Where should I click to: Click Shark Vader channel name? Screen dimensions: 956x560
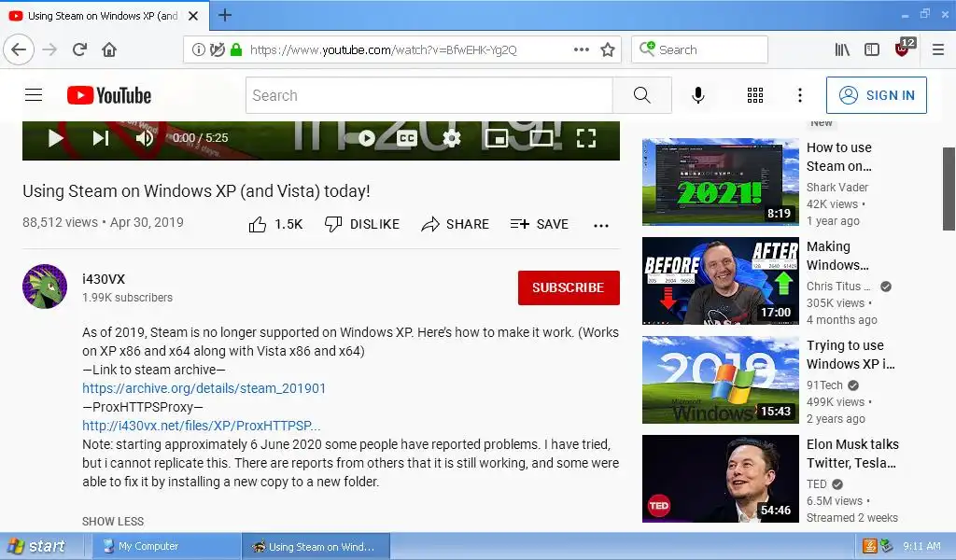[x=837, y=187]
